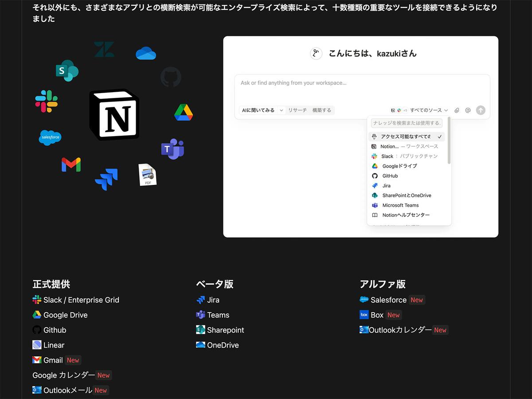This screenshot has width=532, height=399.
Task: Click the SharePoint logo in the logo ring
Action: (x=67, y=71)
